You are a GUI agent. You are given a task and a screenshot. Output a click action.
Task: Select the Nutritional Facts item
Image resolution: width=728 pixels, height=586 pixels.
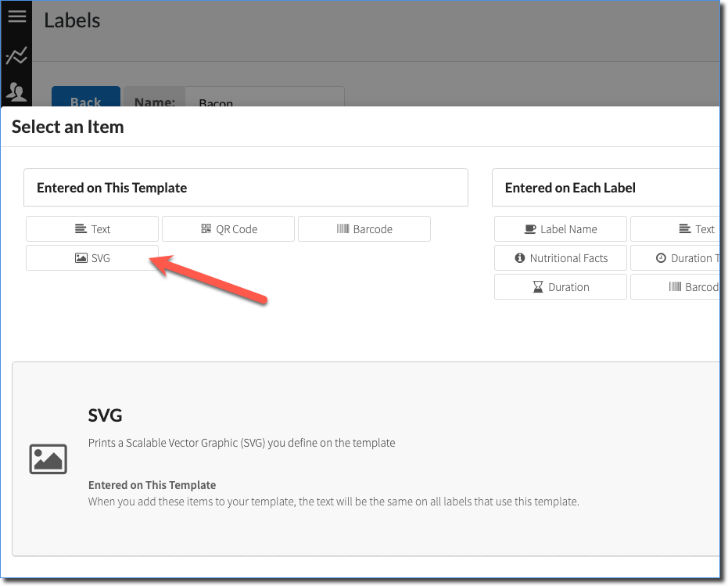coord(561,258)
